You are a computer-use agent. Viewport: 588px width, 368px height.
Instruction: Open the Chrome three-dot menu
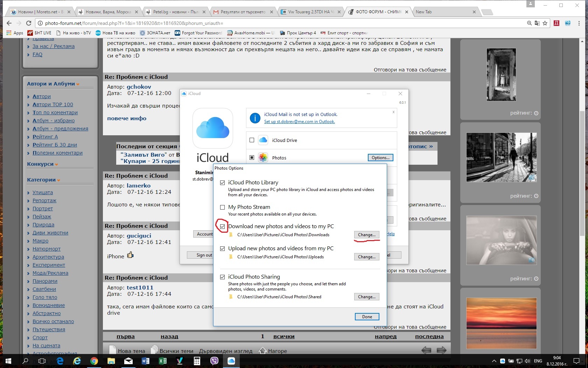tap(579, 23)
